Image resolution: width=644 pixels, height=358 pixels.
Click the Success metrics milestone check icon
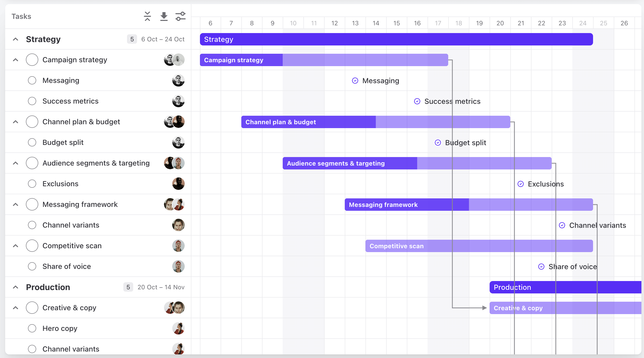(x=417, y=101)
